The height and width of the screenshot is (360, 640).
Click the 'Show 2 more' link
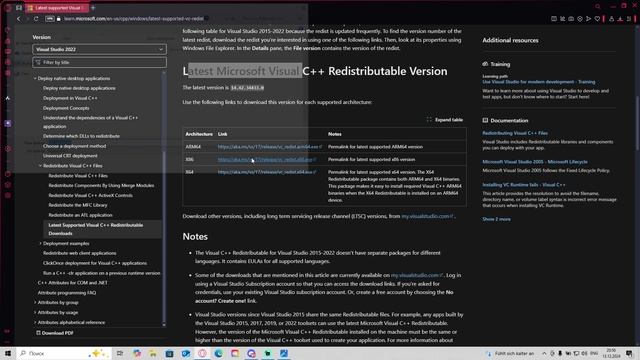pos(496,219)
